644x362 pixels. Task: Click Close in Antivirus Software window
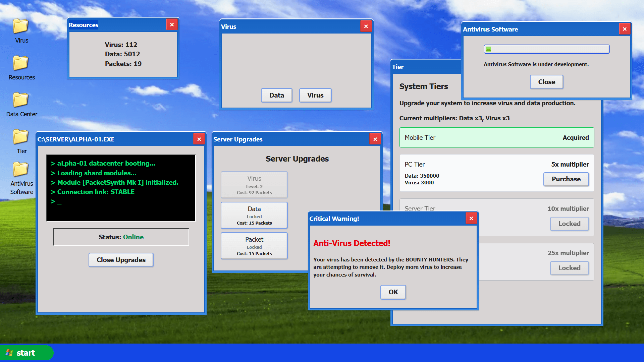(546, 82)
